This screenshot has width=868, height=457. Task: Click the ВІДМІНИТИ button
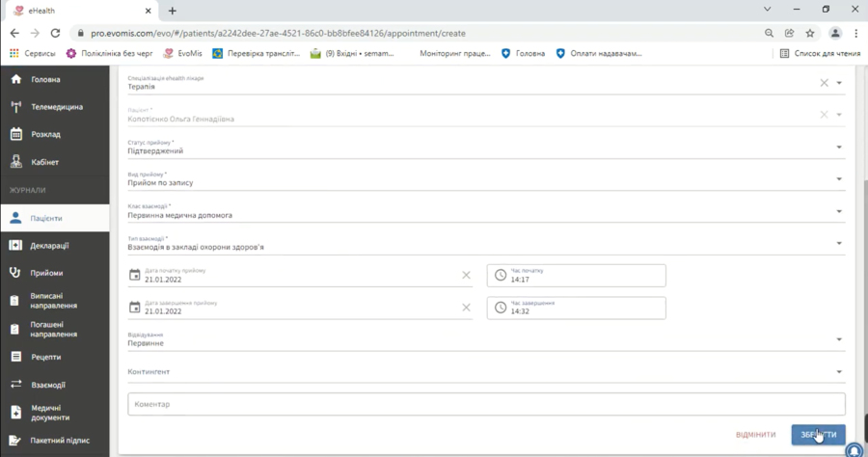755,434
